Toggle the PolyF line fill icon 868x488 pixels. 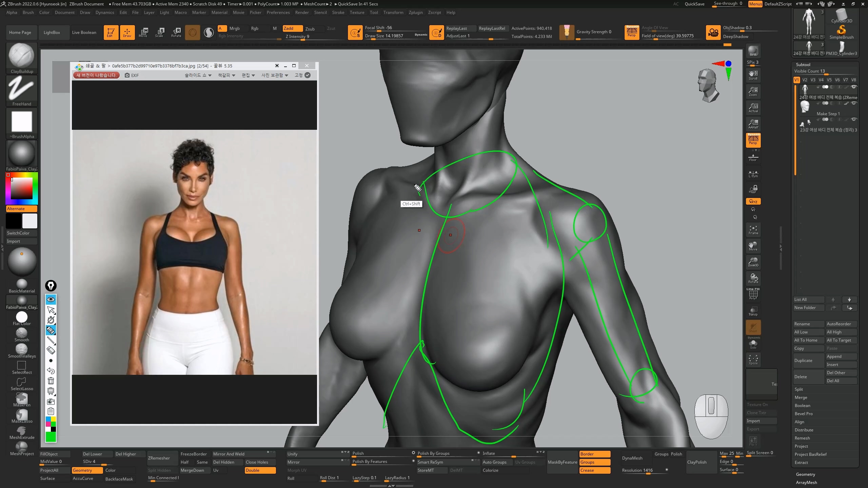pyautogui.click(x=753, y=294)
